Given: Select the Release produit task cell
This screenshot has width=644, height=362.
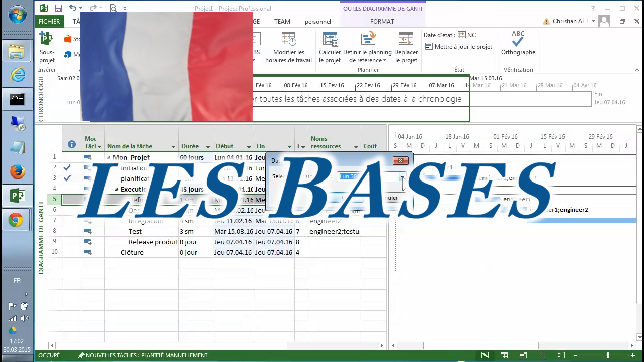Looking at the screenshot, I should 141,242.
